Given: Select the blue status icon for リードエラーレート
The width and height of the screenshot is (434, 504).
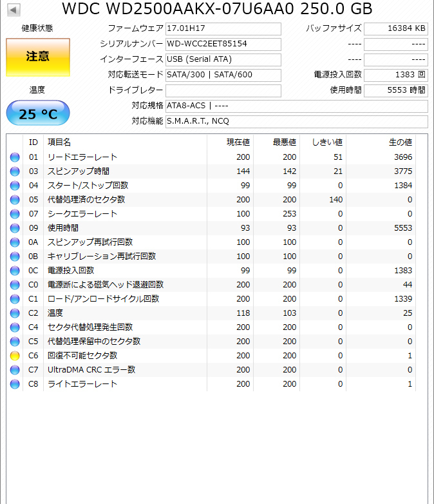Looking at the screenshot, I should click(15, 157).
